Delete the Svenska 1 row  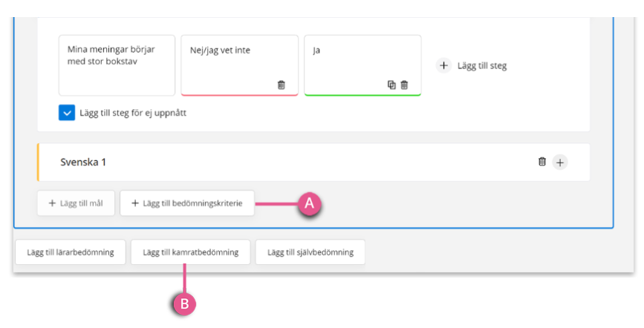pyautogui.click(x=542, y=162)
